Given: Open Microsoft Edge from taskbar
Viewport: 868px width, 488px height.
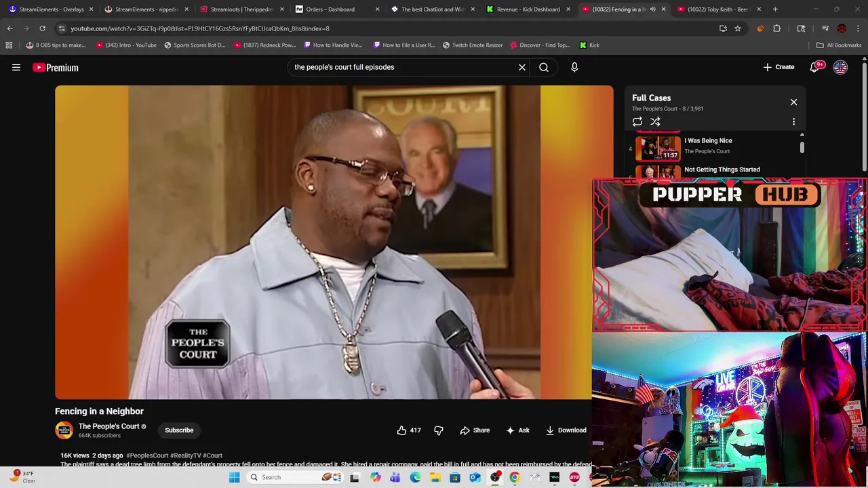Looking at the screenshot, I should tap(415, 477).
